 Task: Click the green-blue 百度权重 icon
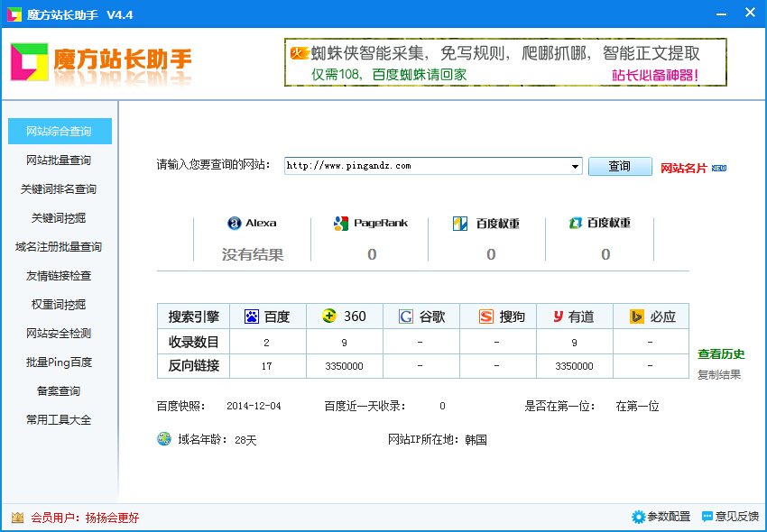point(575,223)
